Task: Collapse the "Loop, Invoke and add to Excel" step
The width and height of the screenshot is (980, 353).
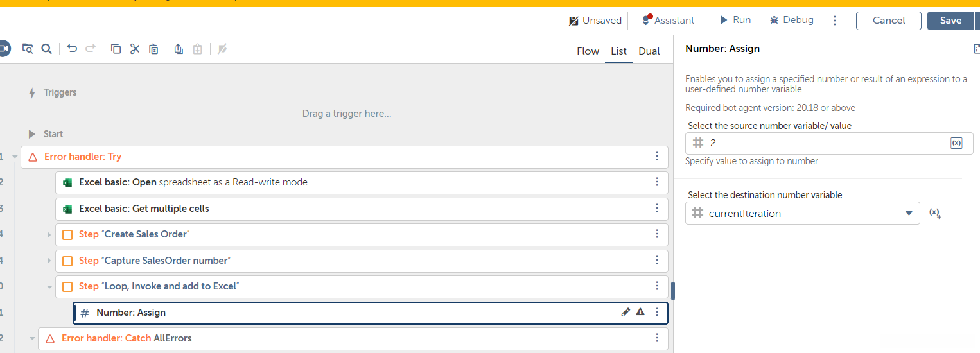Action: point(49,287)
